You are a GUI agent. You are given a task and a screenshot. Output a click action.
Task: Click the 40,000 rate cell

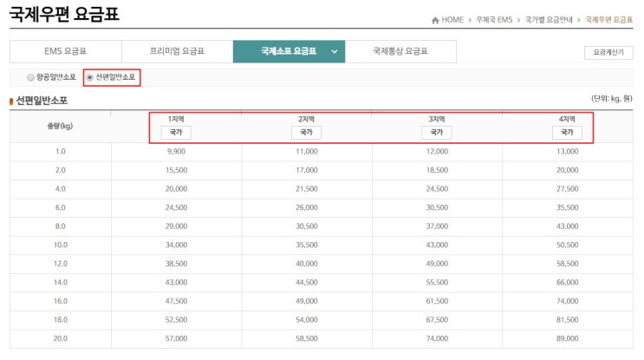click(307, 264)
